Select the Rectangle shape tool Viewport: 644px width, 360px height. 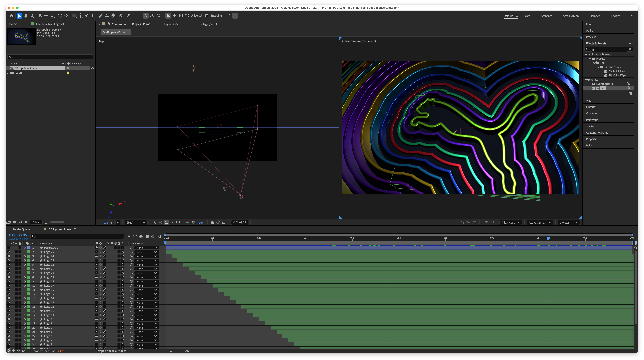pyautogui.click(x=74, y=15)
